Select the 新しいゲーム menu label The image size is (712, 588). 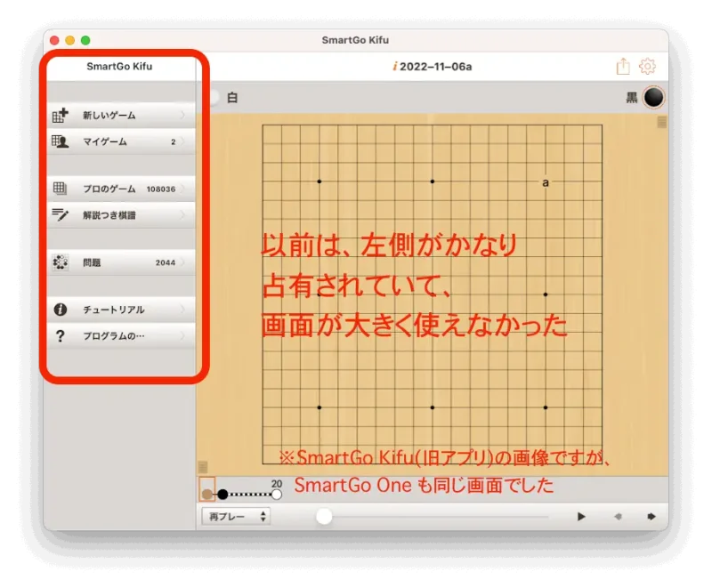click(109, 116)
